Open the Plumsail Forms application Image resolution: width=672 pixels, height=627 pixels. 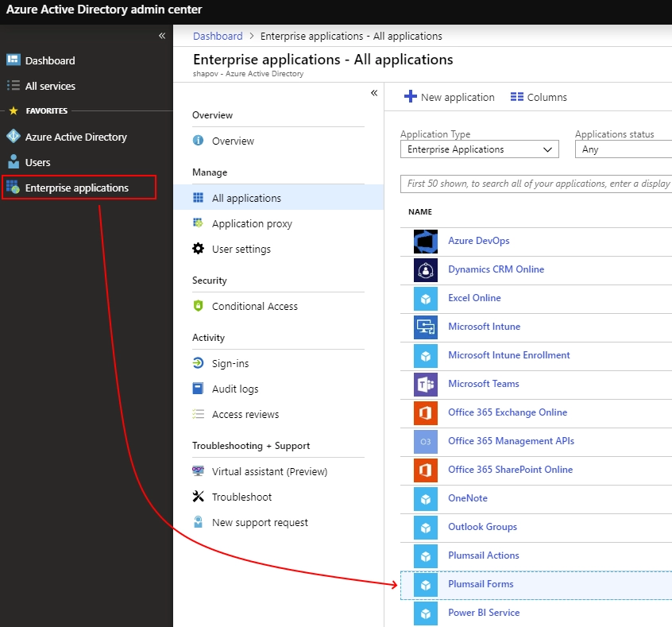481,583
